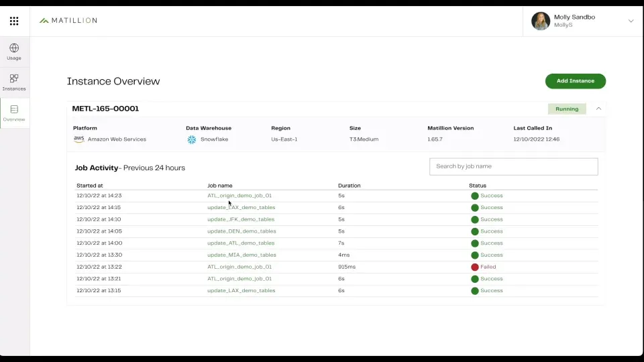Viewport: 644px width, 362px height.
Task: Open the apps grid menu icon
Action: pyautogui.click(x=14, y=21)
